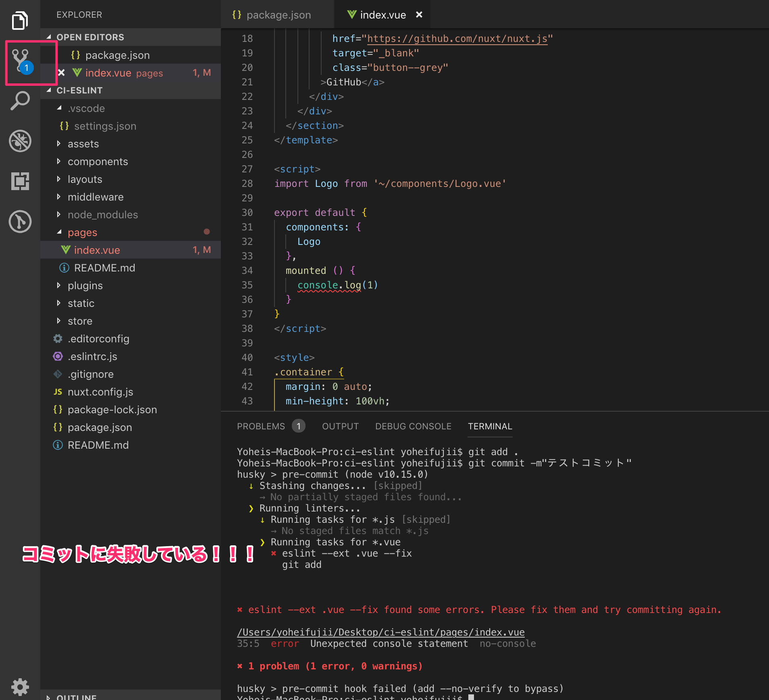Open nuxt.config.js file
The height and width of the screenshot is (700, 769).
131,392
